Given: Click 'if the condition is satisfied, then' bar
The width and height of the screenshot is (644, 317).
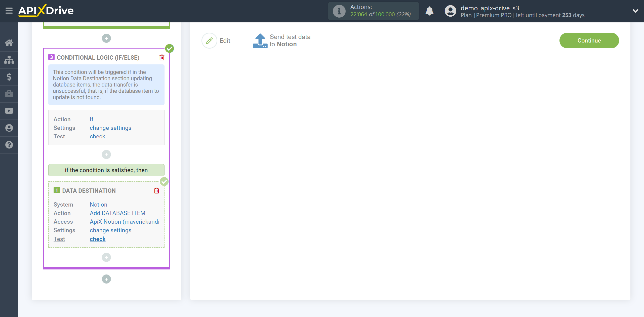Looking at the screenshot, I should 106,170.
